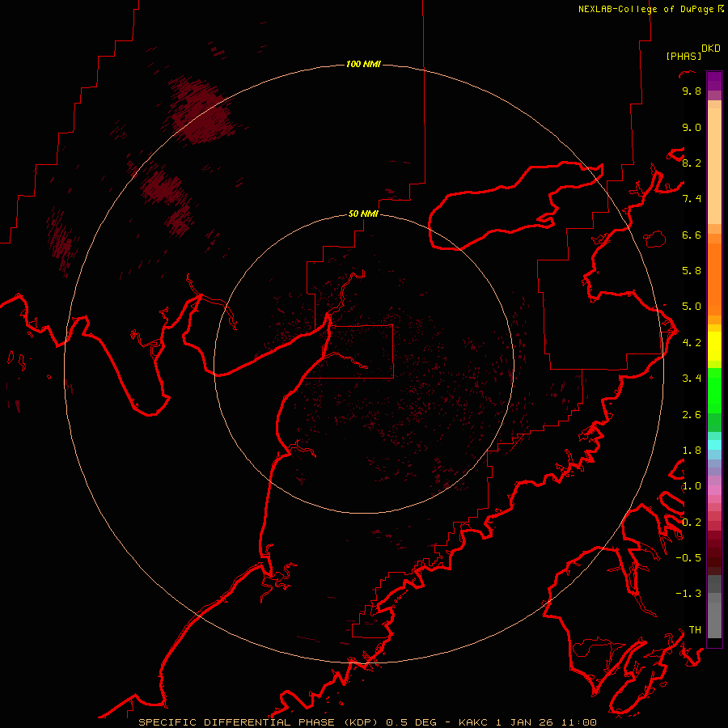Screen dimensions: 728x728
Task: Click the purple swatch atop the color bar
Action: pos(714,81)
